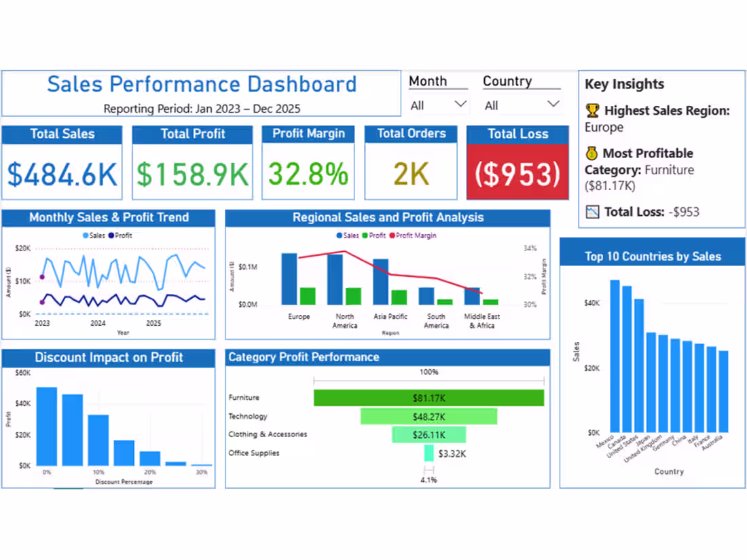Click Sales legend marker in Monthly Trend chart
747x560 pixels.
click(86, 236)
